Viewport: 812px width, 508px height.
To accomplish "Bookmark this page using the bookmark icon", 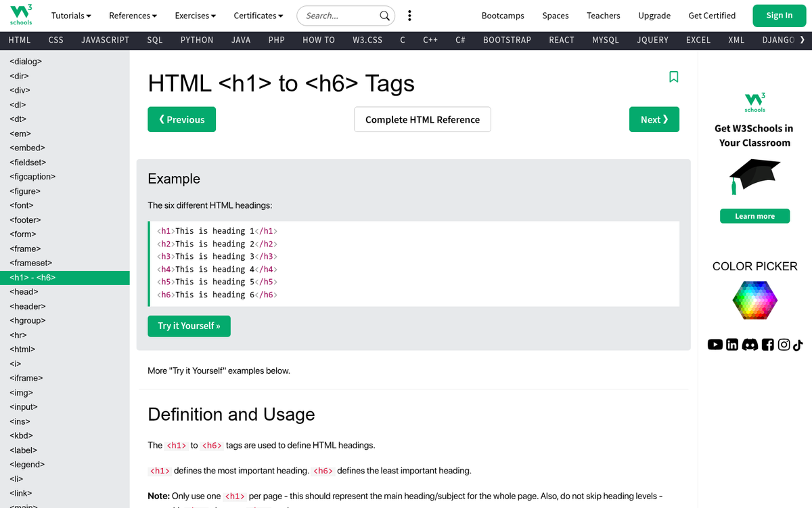I will coord(673,77).
